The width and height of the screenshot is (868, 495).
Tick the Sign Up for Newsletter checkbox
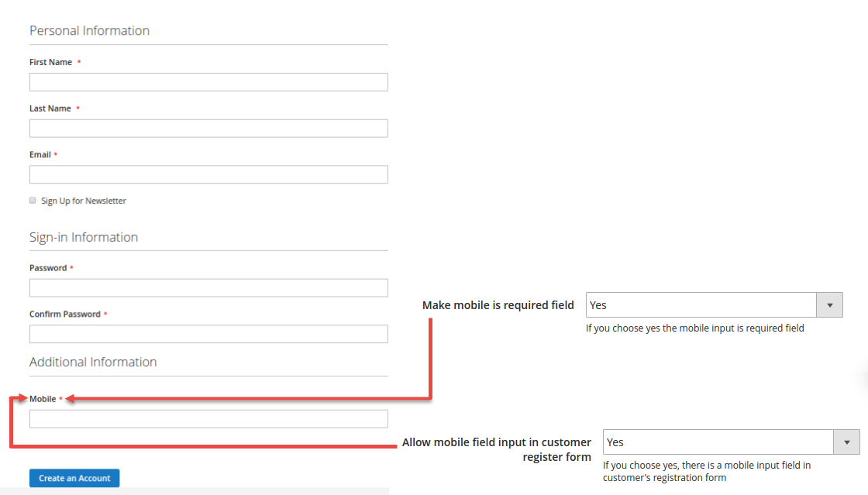tap(33, 200)
